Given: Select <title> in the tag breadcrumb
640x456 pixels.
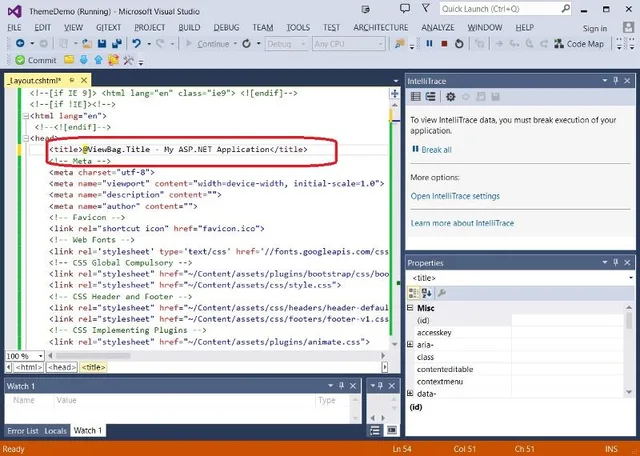Looking at the screenshot, I should point(93,367).
